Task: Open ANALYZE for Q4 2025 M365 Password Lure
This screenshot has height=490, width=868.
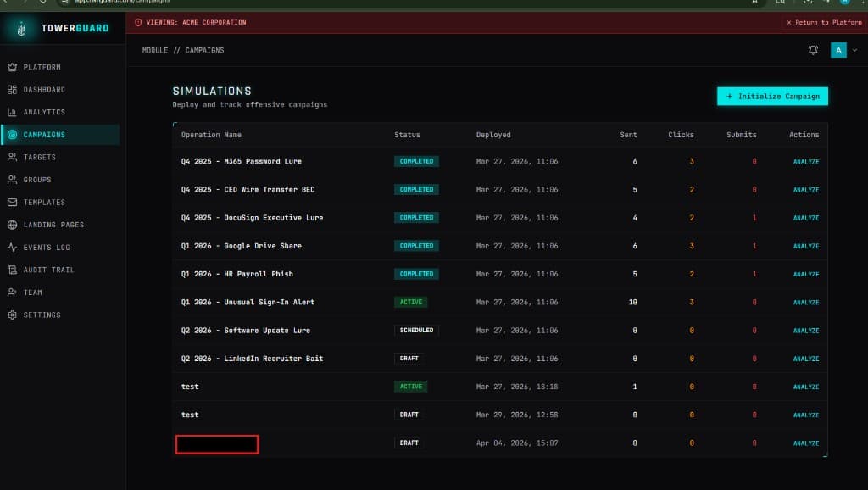Action: [x=804, y=161]
